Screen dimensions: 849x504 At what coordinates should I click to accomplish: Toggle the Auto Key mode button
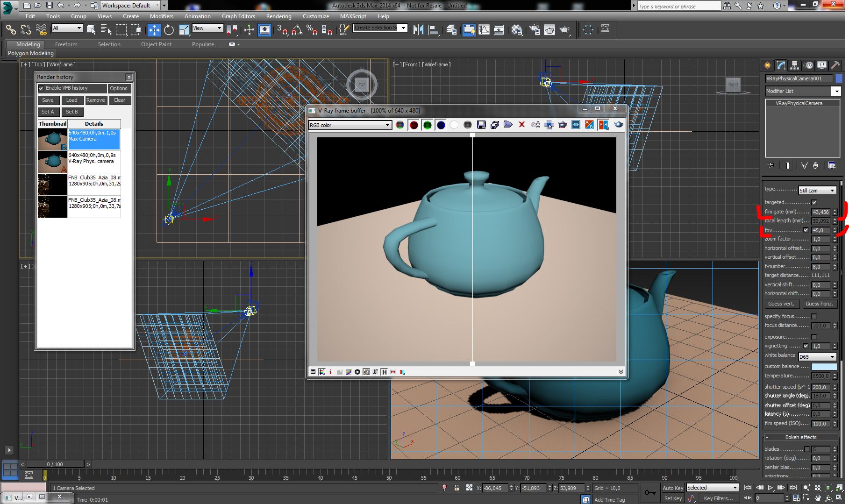click(x=672, y=488)
